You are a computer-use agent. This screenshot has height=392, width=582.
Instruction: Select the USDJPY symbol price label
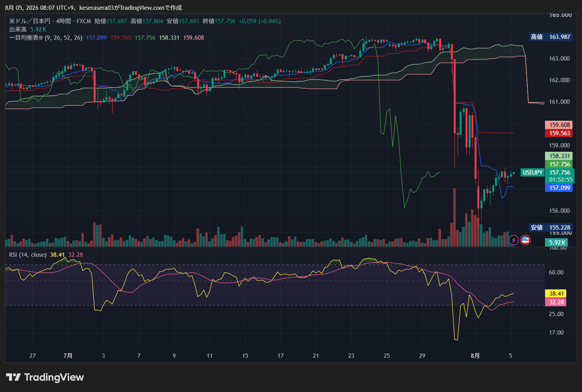[x=533, y=173]
